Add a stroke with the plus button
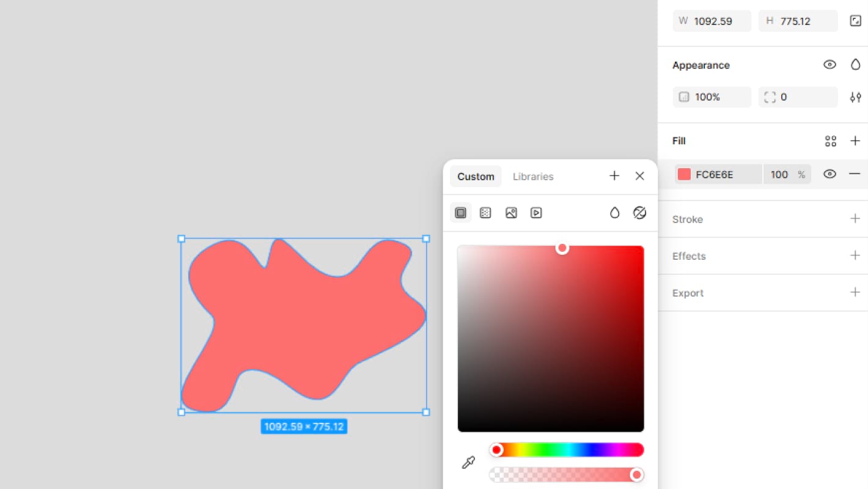Screen dimensions: 868x489 pos(855,219)
